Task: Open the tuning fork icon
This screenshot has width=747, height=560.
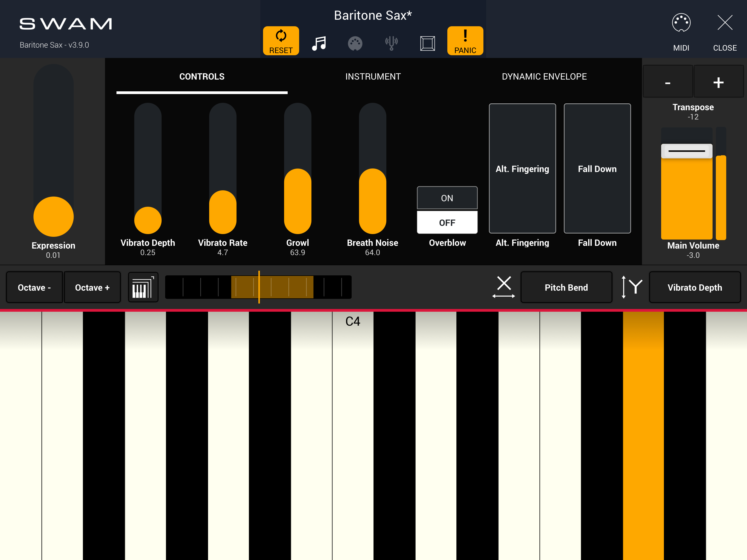Action: click(x=391, y=43)
